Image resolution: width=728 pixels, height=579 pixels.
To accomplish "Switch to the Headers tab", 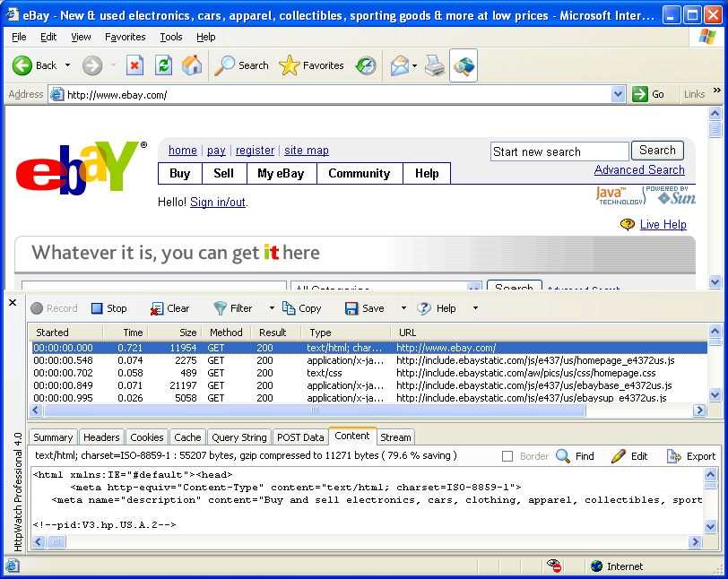I will tap(101, 437).
